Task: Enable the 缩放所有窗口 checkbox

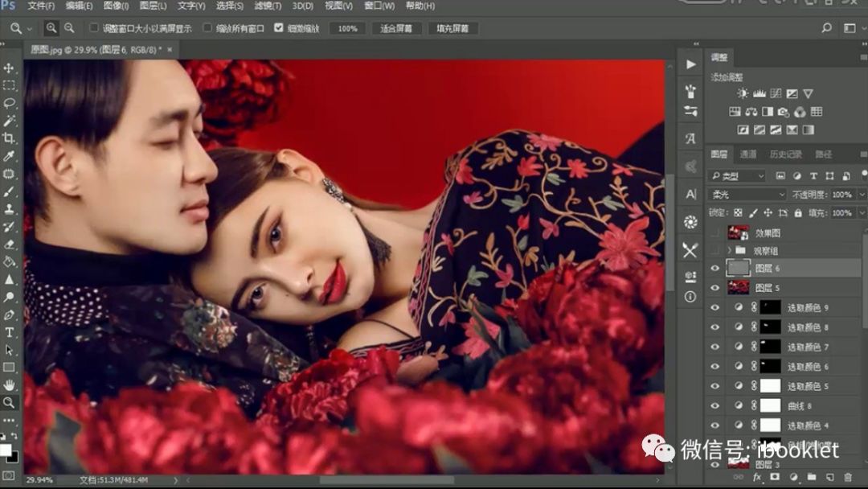Action: tap(207, 28)
